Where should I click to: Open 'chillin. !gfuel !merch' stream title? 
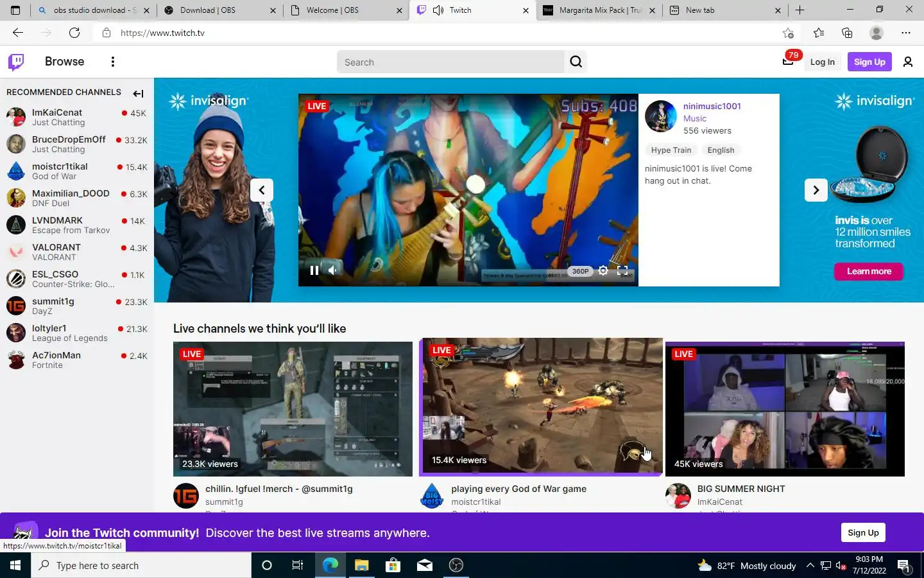279,489
